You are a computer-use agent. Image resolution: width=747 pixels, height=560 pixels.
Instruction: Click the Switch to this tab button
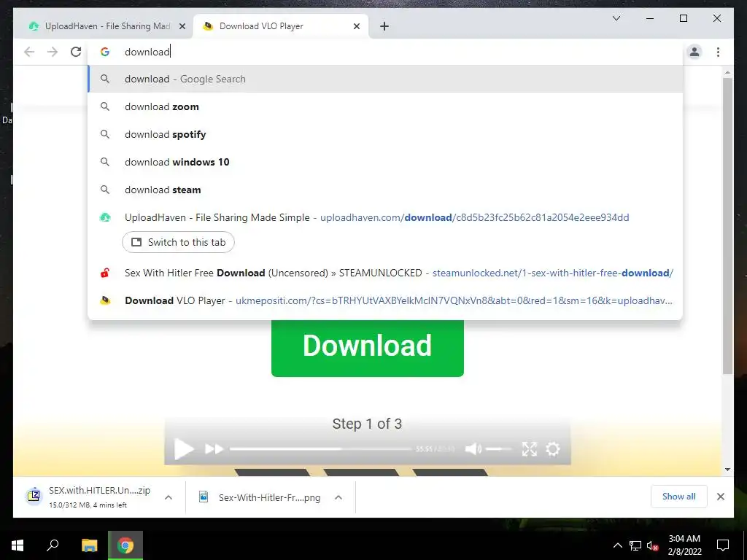(x=178, y=242)
